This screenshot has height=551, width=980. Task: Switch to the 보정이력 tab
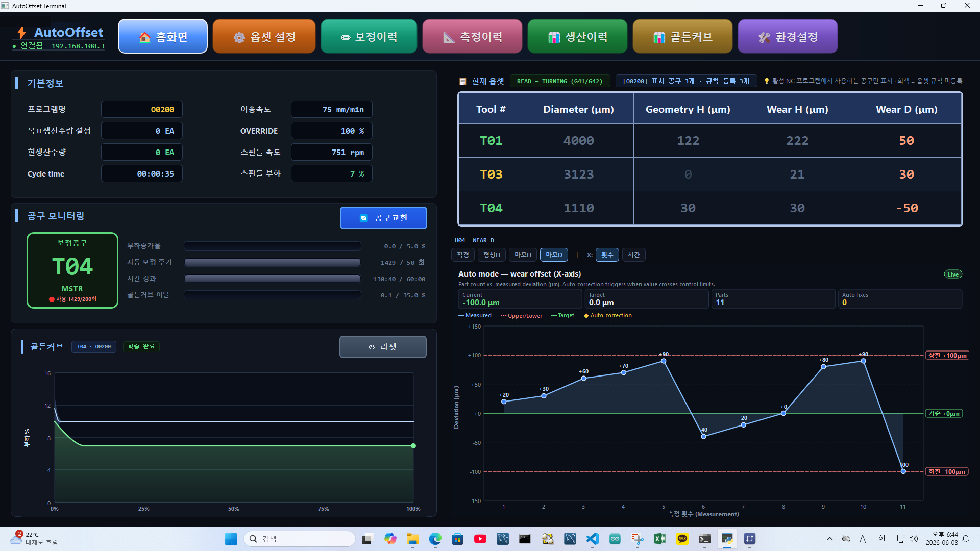(x=369, y=37)
